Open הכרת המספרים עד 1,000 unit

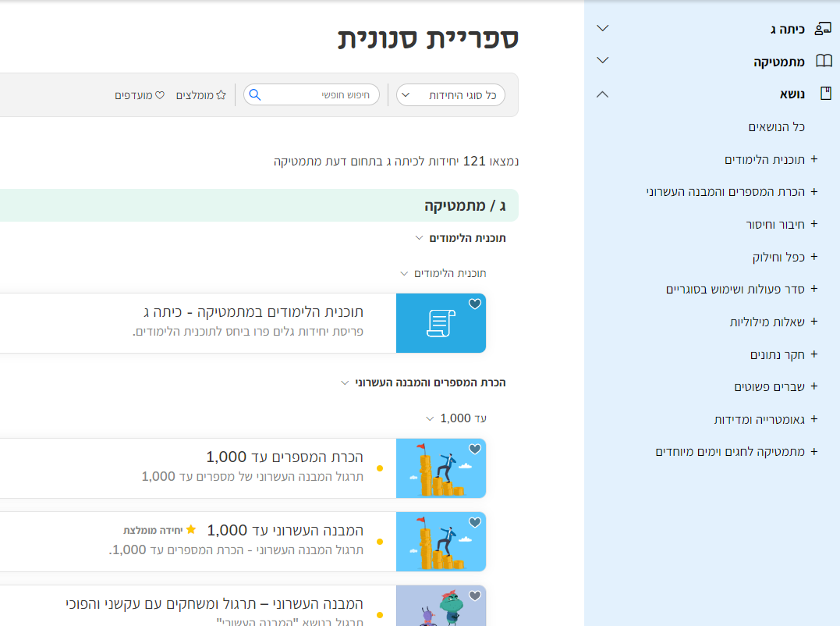285,457
